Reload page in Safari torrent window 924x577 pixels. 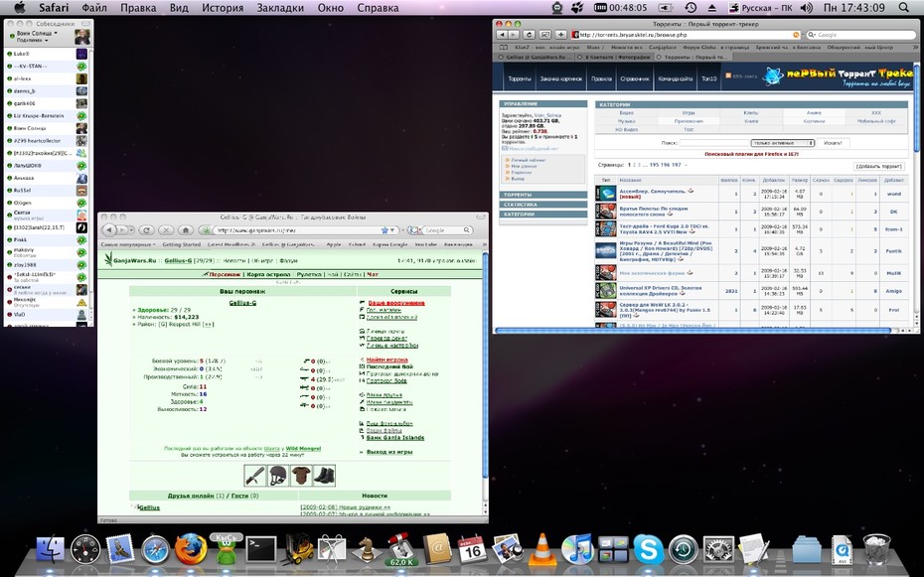[x=530, y=35]
